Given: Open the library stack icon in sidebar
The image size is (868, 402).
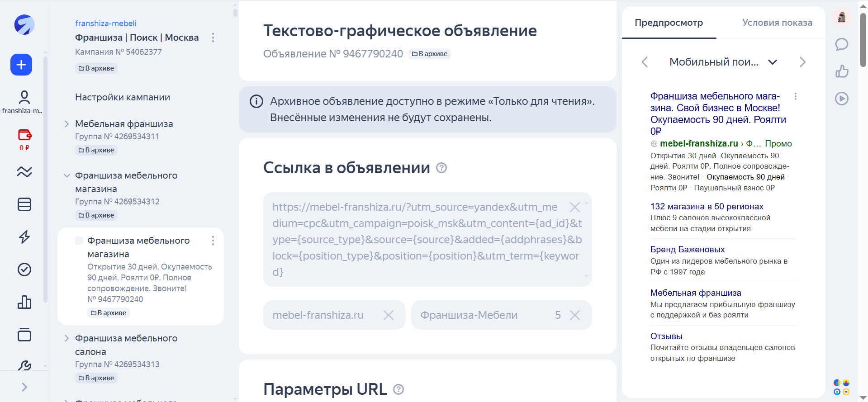Looking at the screenshot, I should (x=24, y=335).
